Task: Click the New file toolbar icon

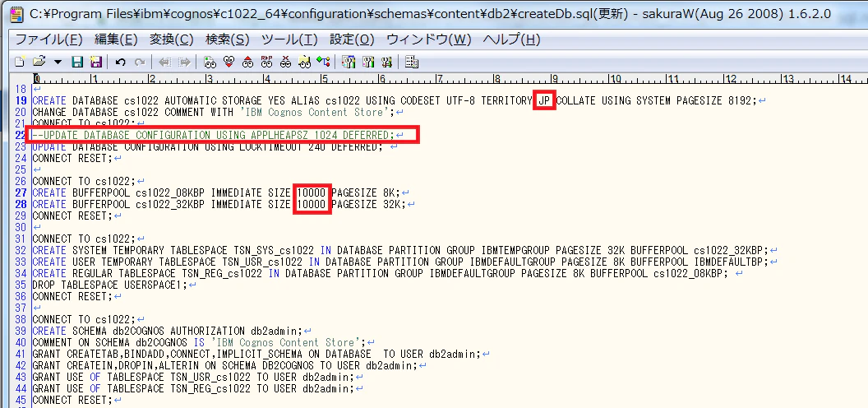Action: tap(20, 62)
